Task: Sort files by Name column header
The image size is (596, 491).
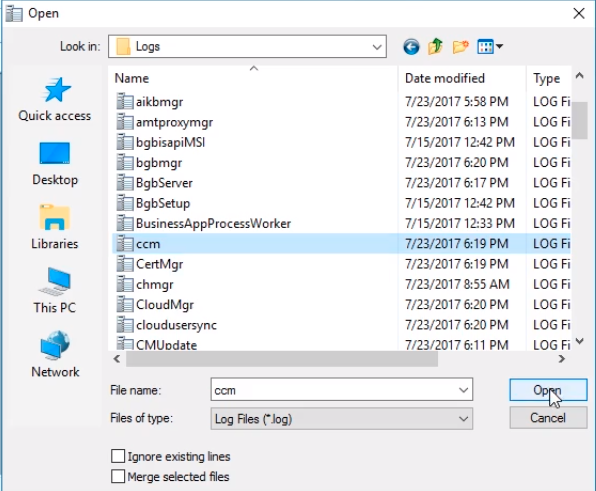Action: [253, 78]
